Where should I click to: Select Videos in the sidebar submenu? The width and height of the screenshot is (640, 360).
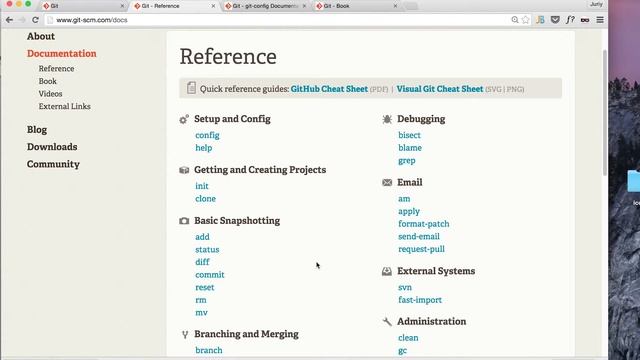click(x=51, y=94)
